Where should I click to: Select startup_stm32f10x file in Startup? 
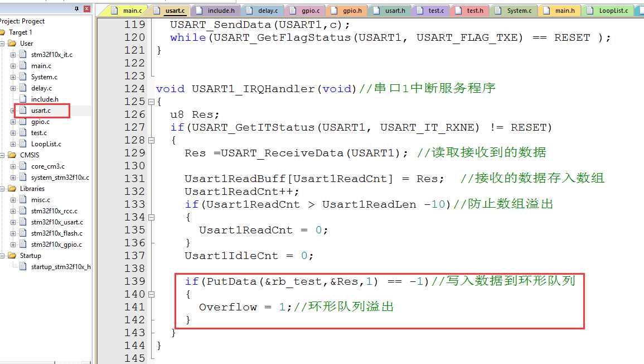tap(61, 267)
